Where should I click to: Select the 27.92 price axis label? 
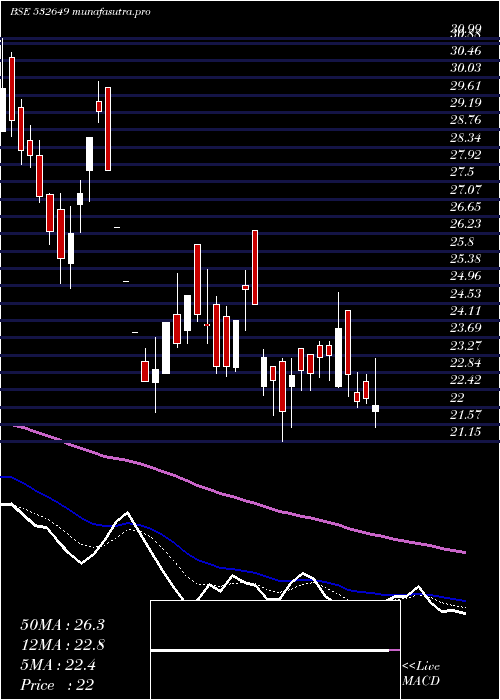[466, 155]
